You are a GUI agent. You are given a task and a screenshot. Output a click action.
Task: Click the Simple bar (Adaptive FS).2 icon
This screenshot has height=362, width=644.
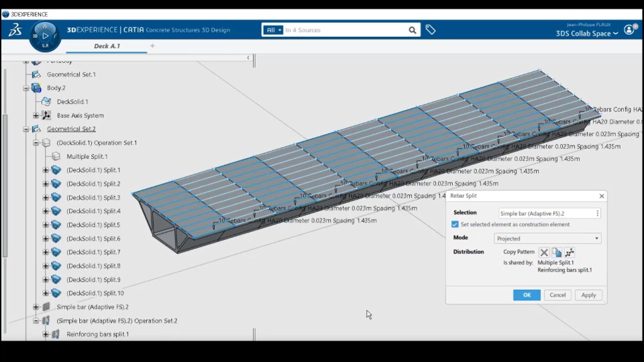tap(46, 306)
